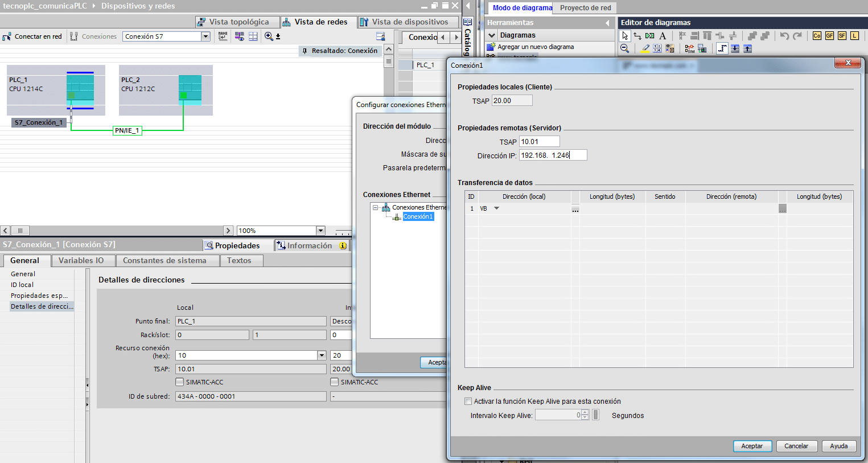Screen dimensions: 868x463
Task: Click Conectar en red button
Action: click(32, 36)
